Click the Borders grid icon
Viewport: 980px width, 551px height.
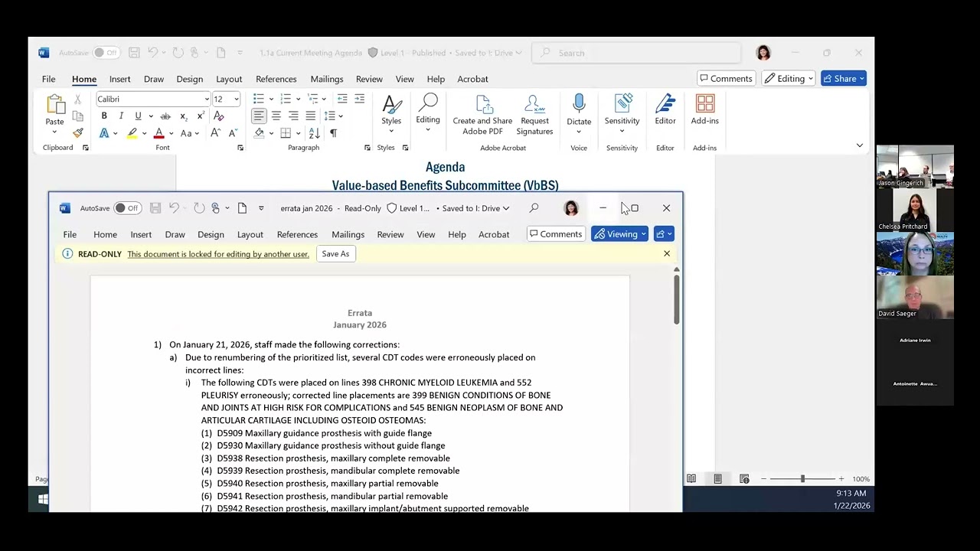286,133
